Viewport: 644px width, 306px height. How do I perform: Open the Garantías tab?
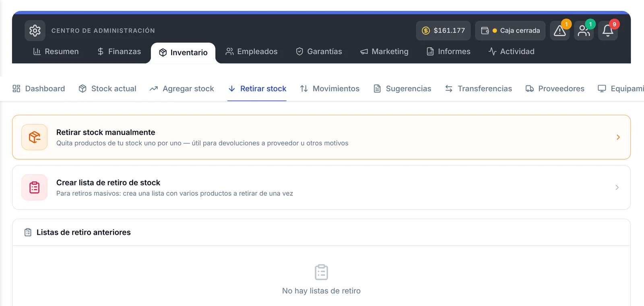coord(319,51)
